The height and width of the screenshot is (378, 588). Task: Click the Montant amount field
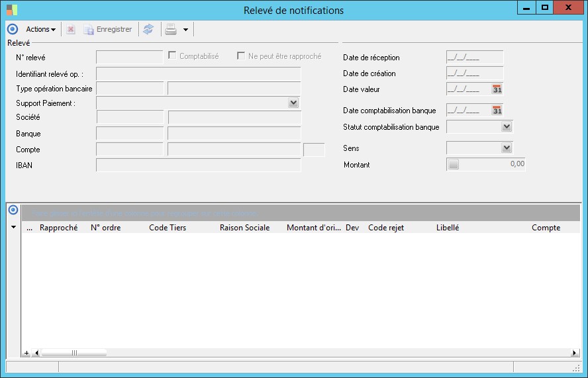click(x=493, y=164)
